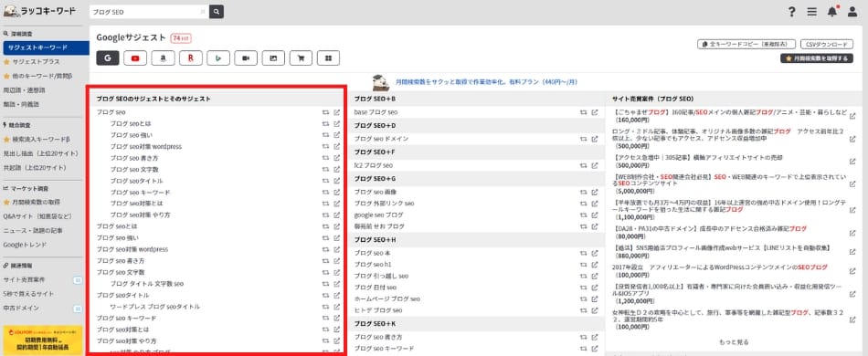868x356 pixels.
Task: Switch to YouTube suggest source
Action: (135, 58)
